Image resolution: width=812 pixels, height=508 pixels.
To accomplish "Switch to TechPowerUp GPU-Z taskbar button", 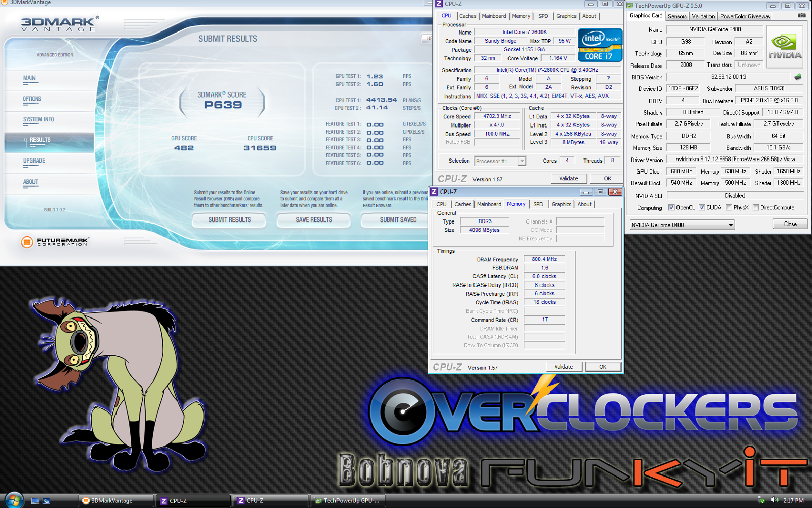I will pos(348,501).
